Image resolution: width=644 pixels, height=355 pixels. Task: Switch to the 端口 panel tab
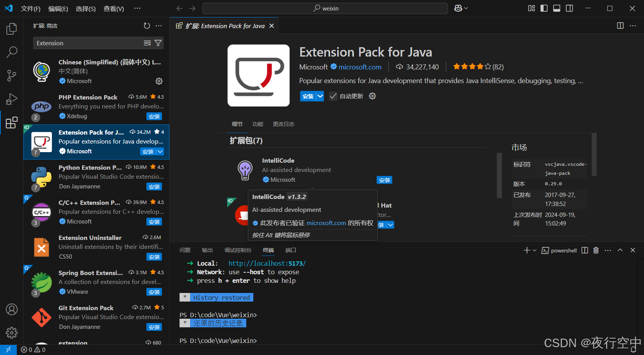point(291,250)
